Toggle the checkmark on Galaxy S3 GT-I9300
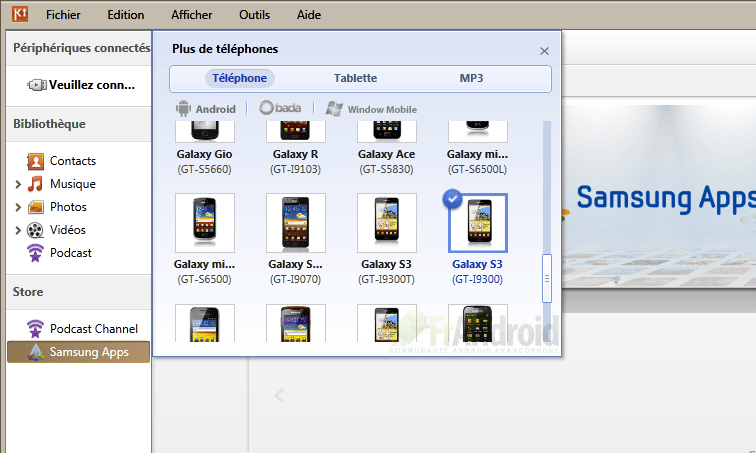The width and height of the screenshot is (756, 453). 452,199
